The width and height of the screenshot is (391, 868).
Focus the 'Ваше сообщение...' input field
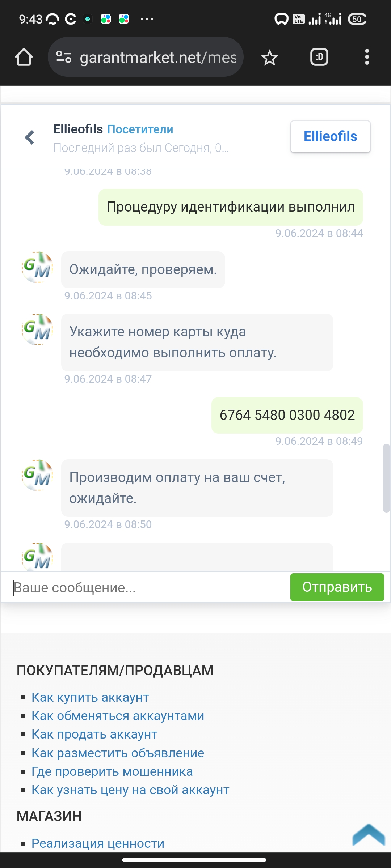[x=146, y=587]
